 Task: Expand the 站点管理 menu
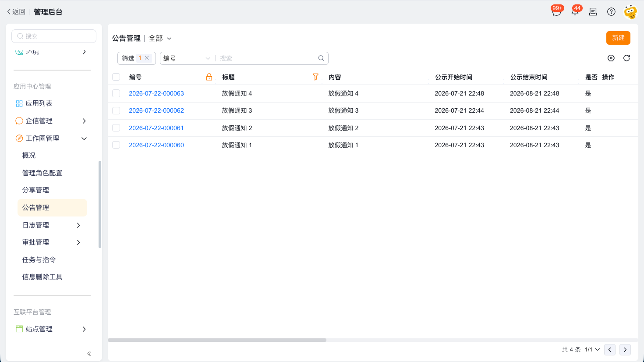84,329
